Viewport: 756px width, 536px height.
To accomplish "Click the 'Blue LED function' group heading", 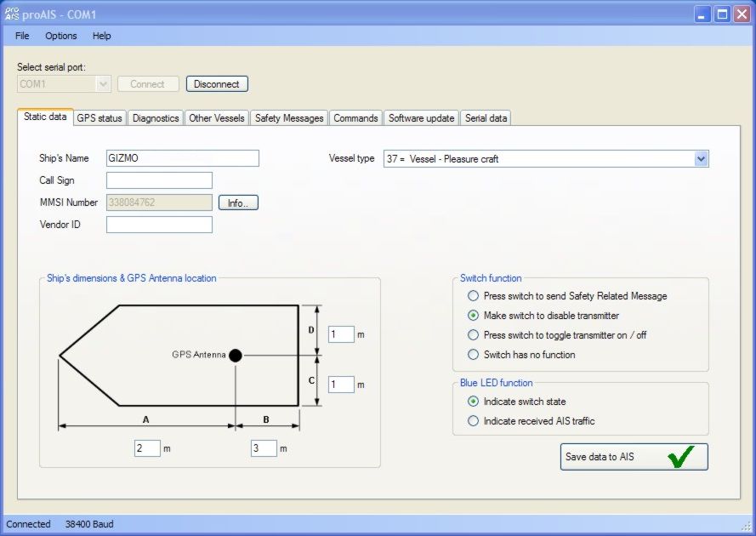I will coord(496,383).
